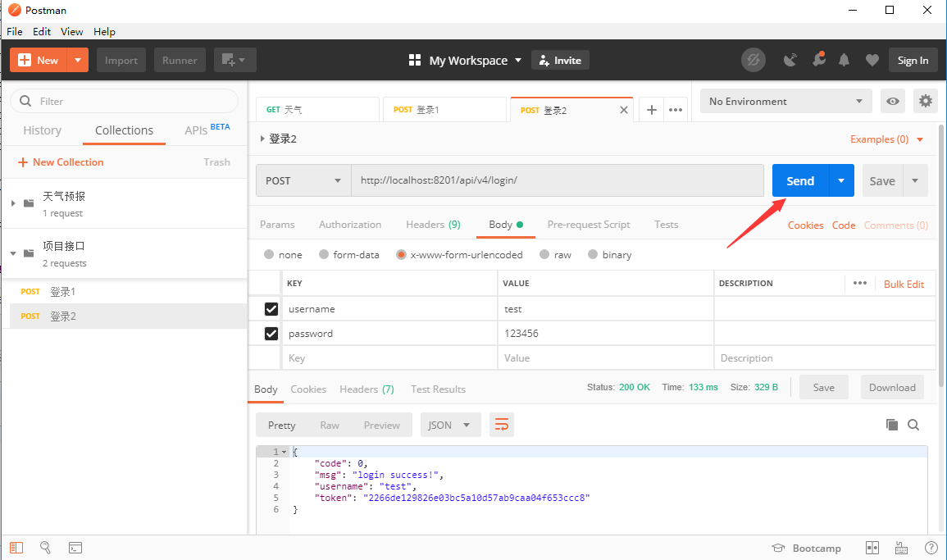
Task: Click the wrench settings icon with notification dot
Action: pos(819,59)
